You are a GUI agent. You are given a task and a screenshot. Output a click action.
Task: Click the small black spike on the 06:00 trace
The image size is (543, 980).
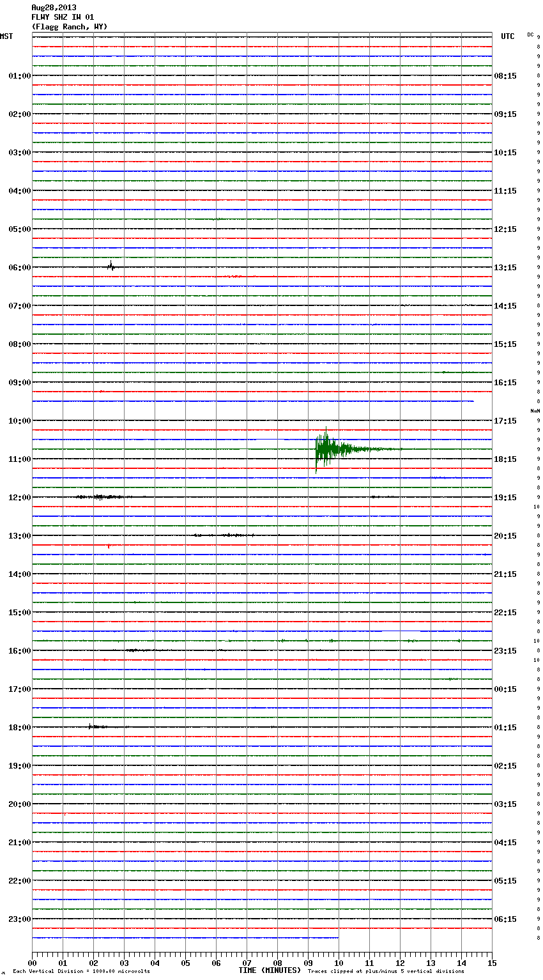tap(111, 266)
